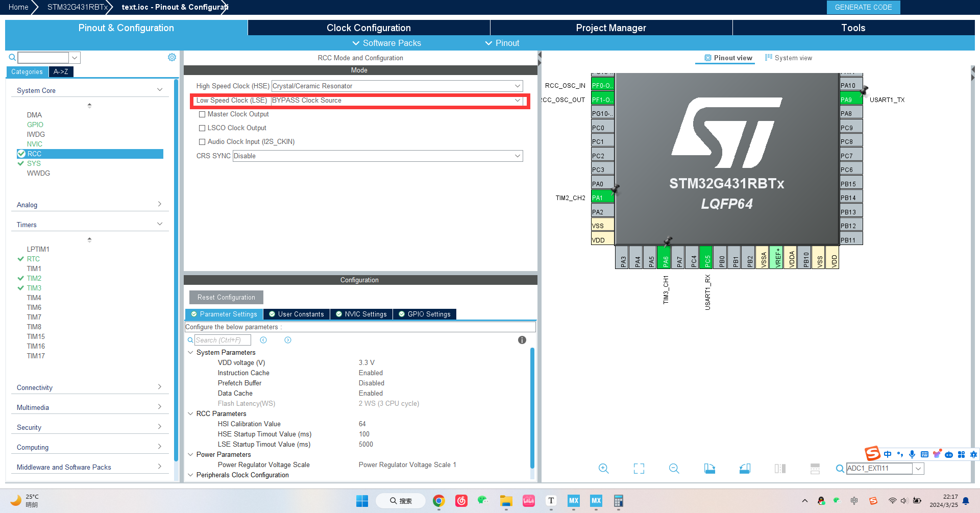Collapse the System Parameters group
The width and height of the screenshot is (980, 513).
point(190,352)
